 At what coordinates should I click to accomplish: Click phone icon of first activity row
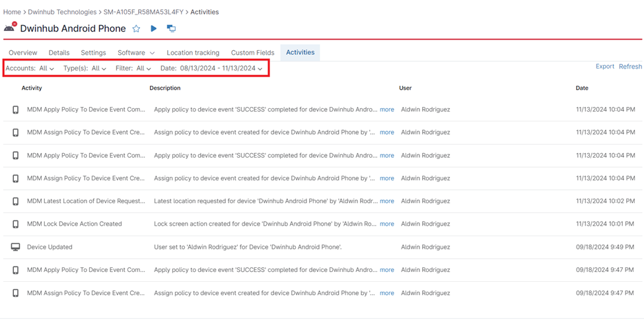click(16, 110)
